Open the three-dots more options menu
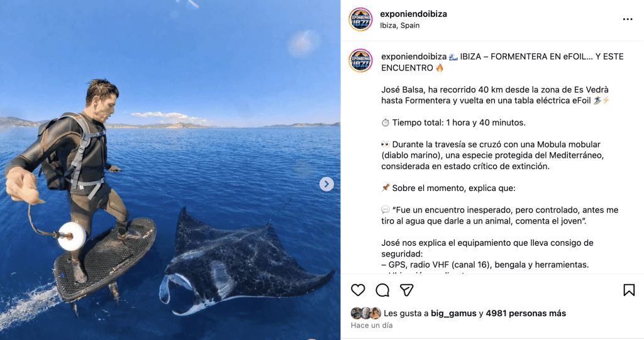The image size is (644, 340). [x=627, y=19]
